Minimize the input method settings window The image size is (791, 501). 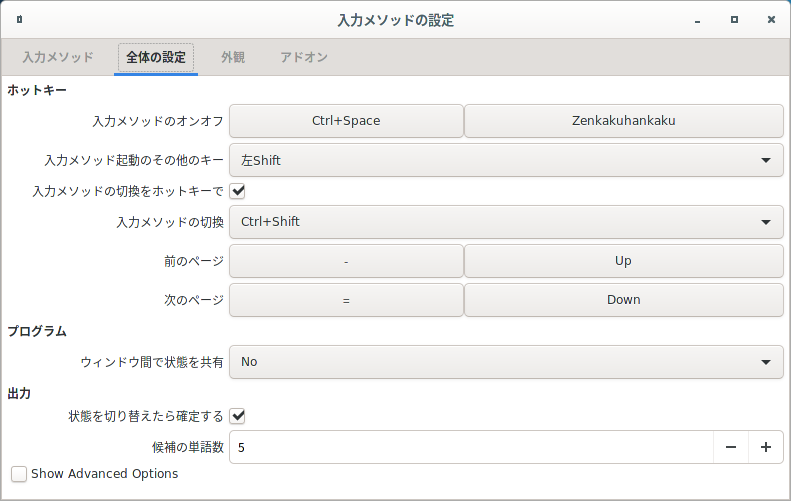(x=697, y=20)
